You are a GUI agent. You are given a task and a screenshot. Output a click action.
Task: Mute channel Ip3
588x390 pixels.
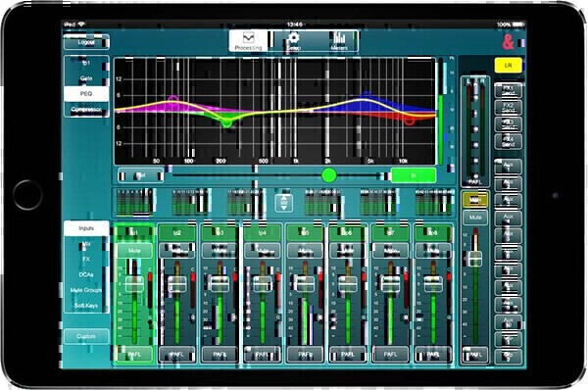pos(220,250)
